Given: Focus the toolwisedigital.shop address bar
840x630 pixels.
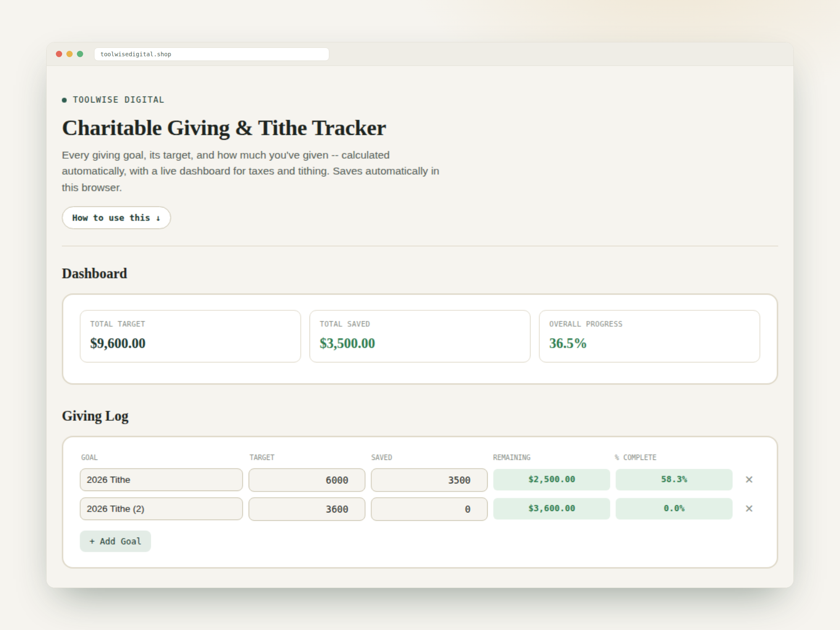Looking at the screenshot, I should click(x=212, y=54).
